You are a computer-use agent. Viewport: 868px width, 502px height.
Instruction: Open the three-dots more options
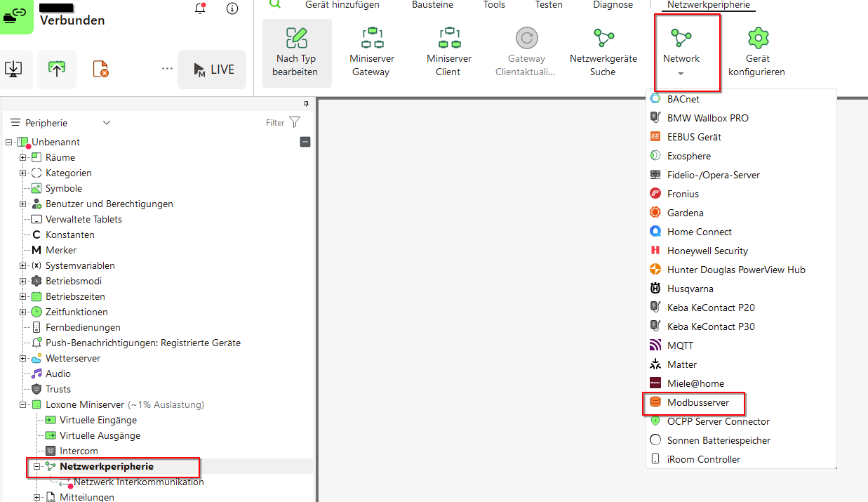click(167, 69)
